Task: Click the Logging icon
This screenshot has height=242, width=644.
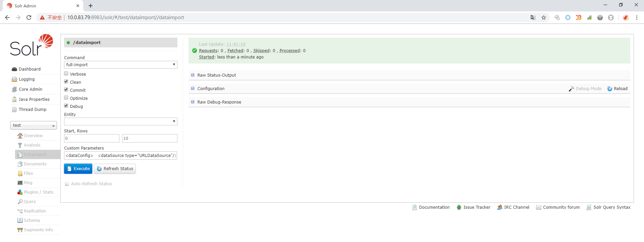Action: click(14, 79)
